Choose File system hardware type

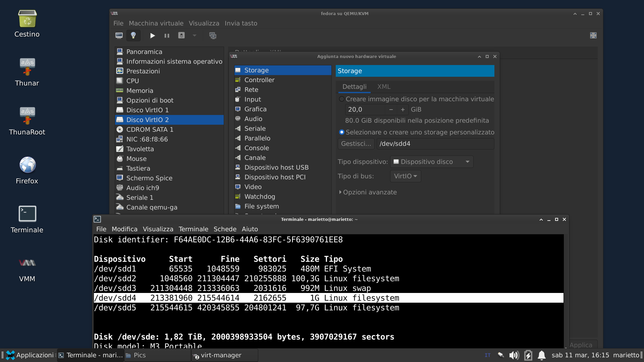pos(283,206)
